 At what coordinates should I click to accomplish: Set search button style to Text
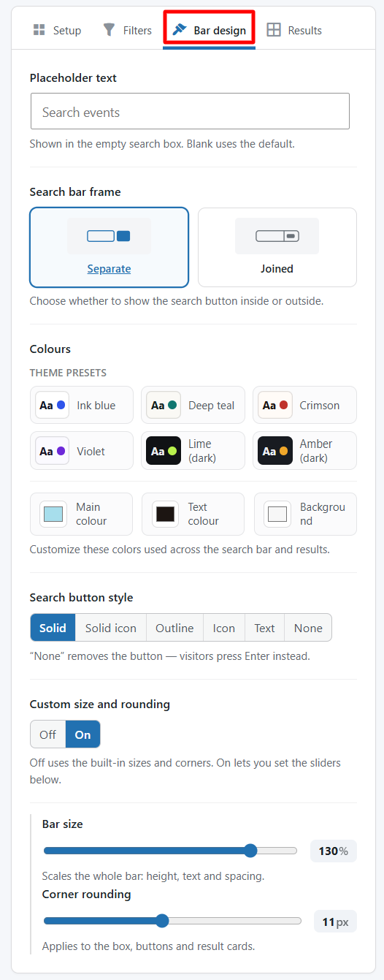click(x=264, y=628)
